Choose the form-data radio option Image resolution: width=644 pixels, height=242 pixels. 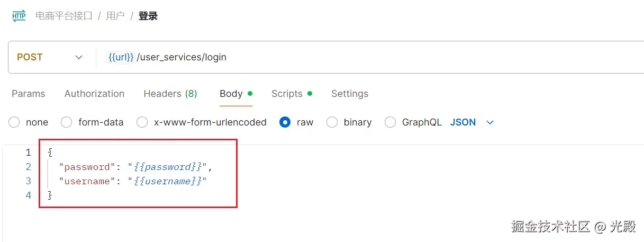(x=67, y=122)
